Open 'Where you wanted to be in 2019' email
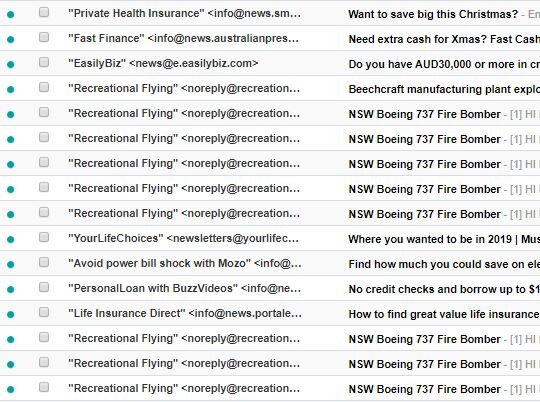Viewport: 540px width, 402px height. (444, 239)
